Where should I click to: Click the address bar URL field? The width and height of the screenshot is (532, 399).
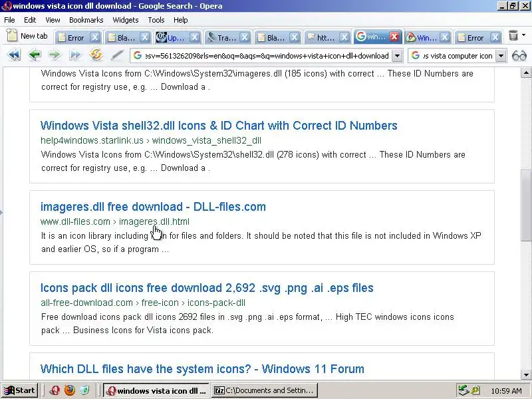267,56
